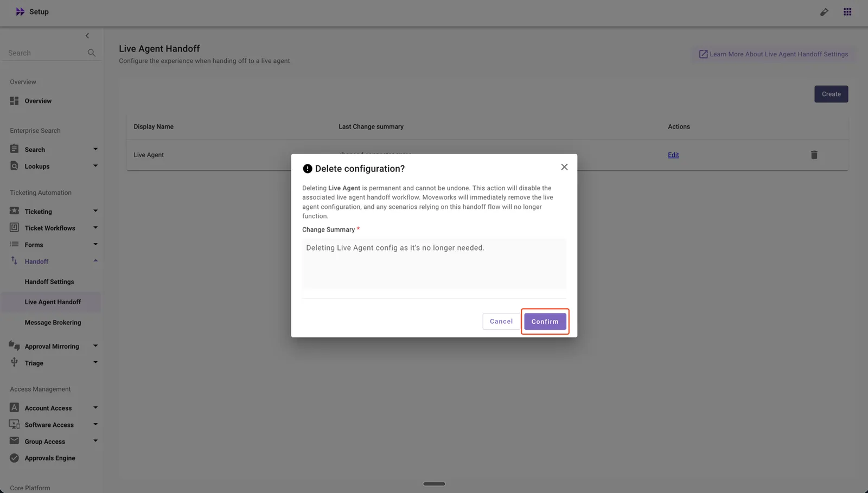Cancel the delete configuration dialog
This screenshot has height=493, width=868.
pos(501,322)
